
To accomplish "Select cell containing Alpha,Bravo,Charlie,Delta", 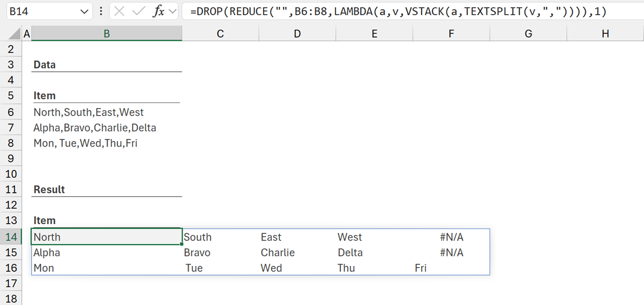I will point(95,128).
